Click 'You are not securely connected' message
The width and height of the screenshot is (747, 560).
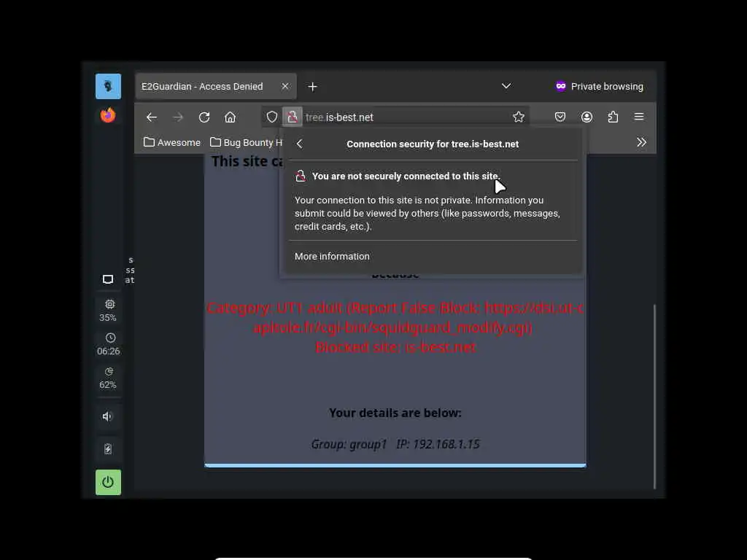click(x=406, y=176)
